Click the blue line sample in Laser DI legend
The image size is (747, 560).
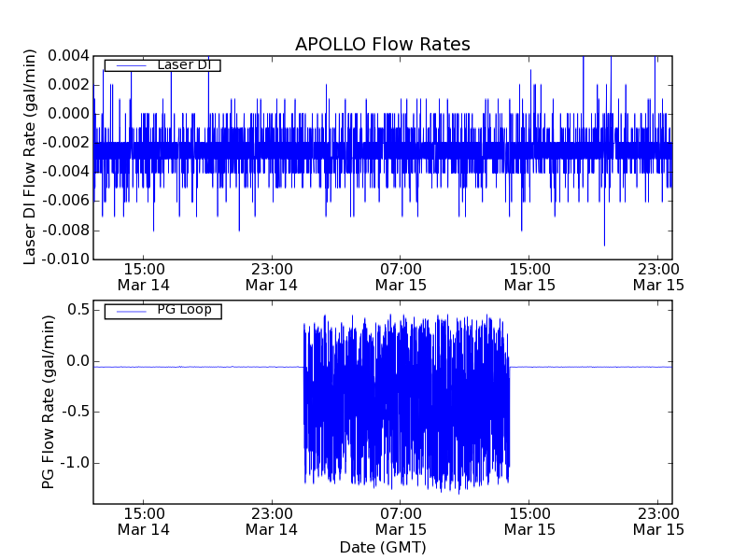click(129, 64)
